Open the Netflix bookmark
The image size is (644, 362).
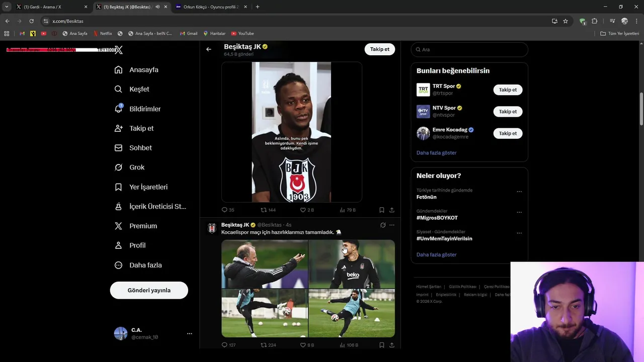103,34
